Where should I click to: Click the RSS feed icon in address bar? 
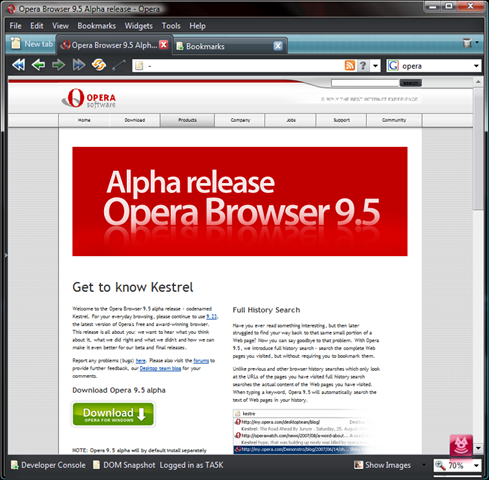point(350,65)
